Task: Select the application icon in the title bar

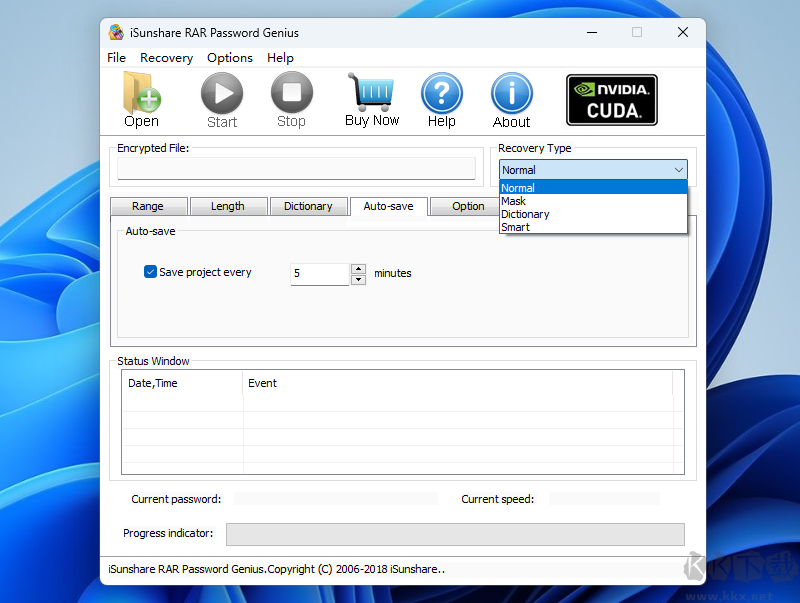Action: click(115, 32)
